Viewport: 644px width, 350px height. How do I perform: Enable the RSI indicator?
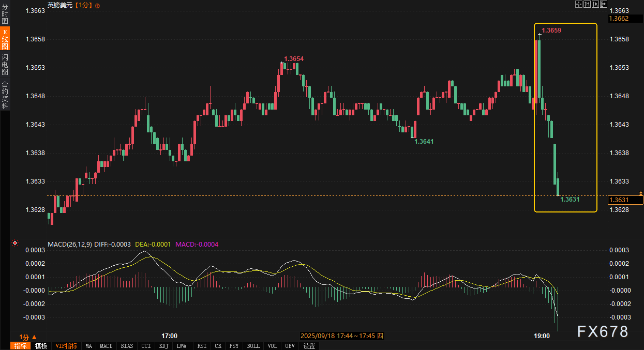202,346
